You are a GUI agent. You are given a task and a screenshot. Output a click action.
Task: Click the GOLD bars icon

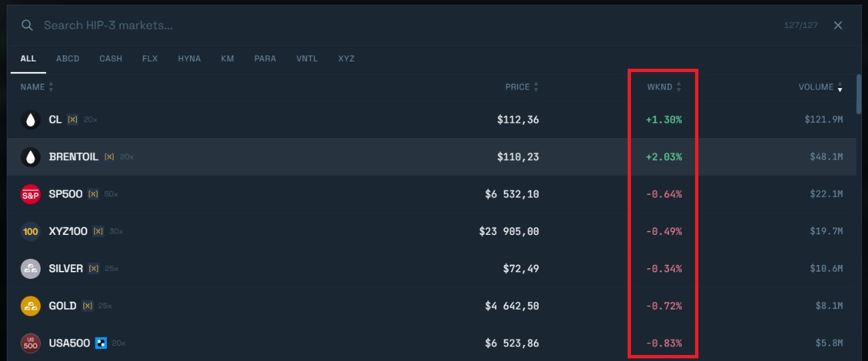(30, 306)
